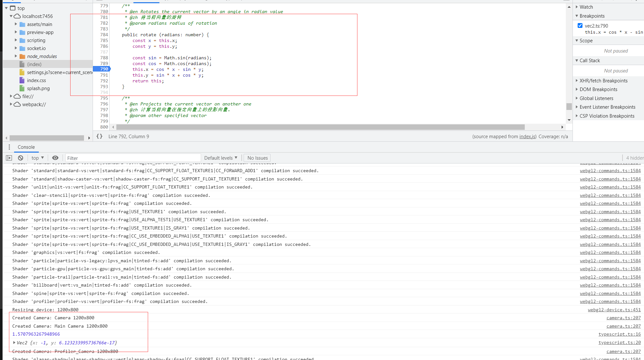Click the live expression eye icon

(55, 158)
